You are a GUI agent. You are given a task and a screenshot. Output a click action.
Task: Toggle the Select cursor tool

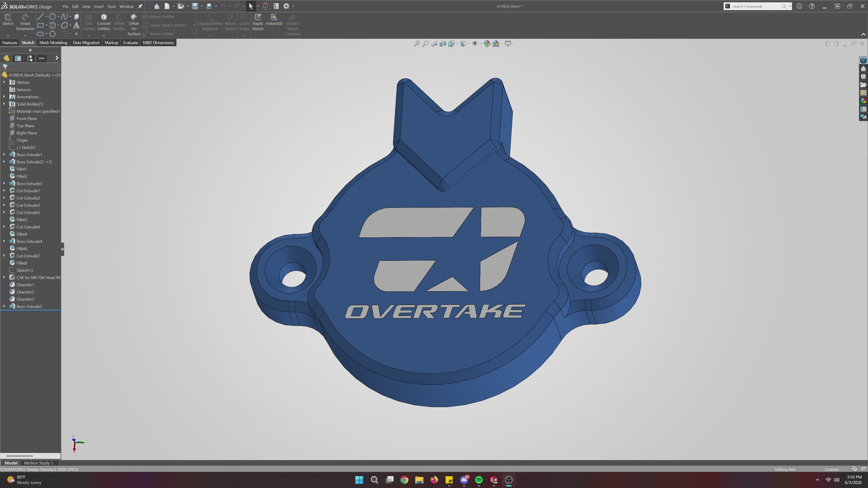pyautogui.click(x=251, y=6)
